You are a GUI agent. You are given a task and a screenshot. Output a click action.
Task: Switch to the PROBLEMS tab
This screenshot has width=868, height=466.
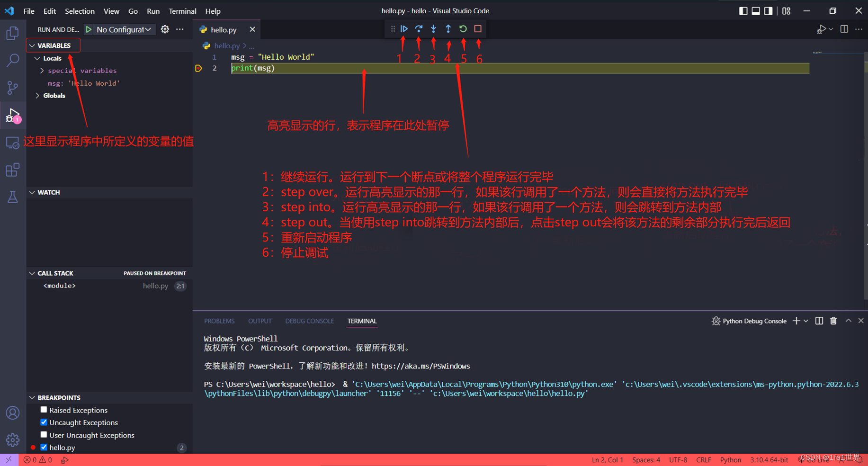click(x=219, y=321)
